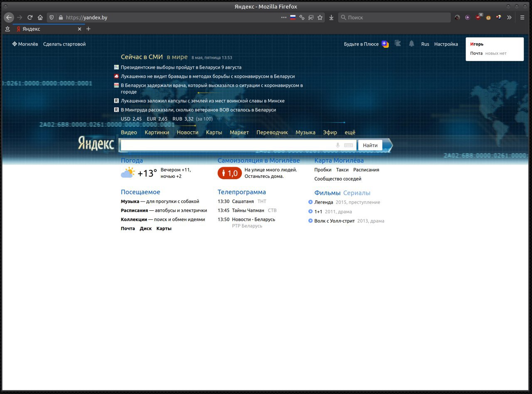Open the notifications bell icon
The height and width of the screenshot is (394, 532).
coord(411,44)
